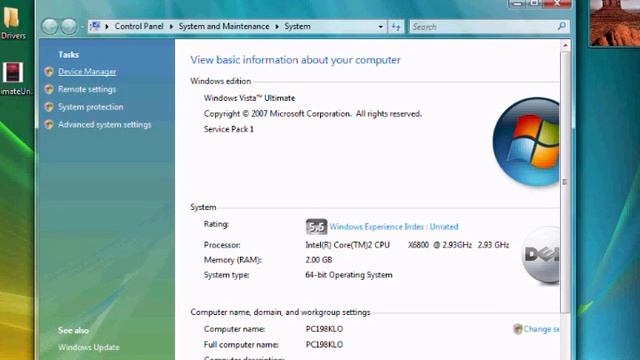This screenshot has height=360, width=640.
Task: Click the shield icon beside Remote settings
Action: 49,89
